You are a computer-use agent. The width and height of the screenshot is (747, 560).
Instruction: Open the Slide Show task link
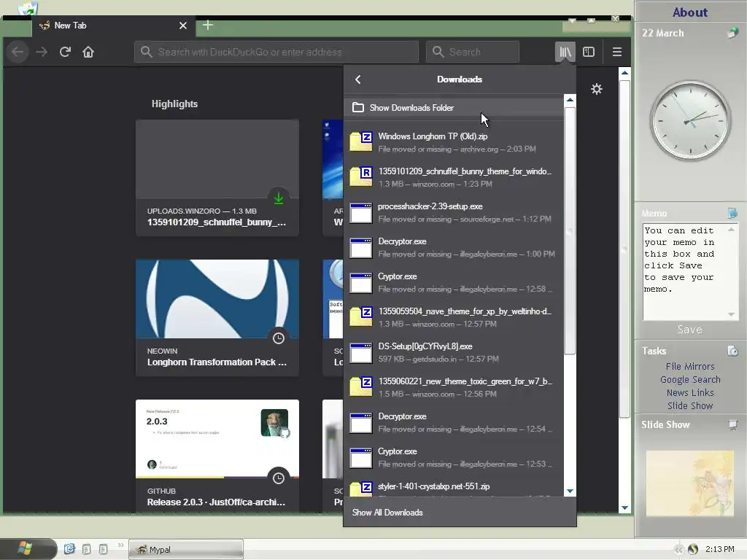[690, 405]
